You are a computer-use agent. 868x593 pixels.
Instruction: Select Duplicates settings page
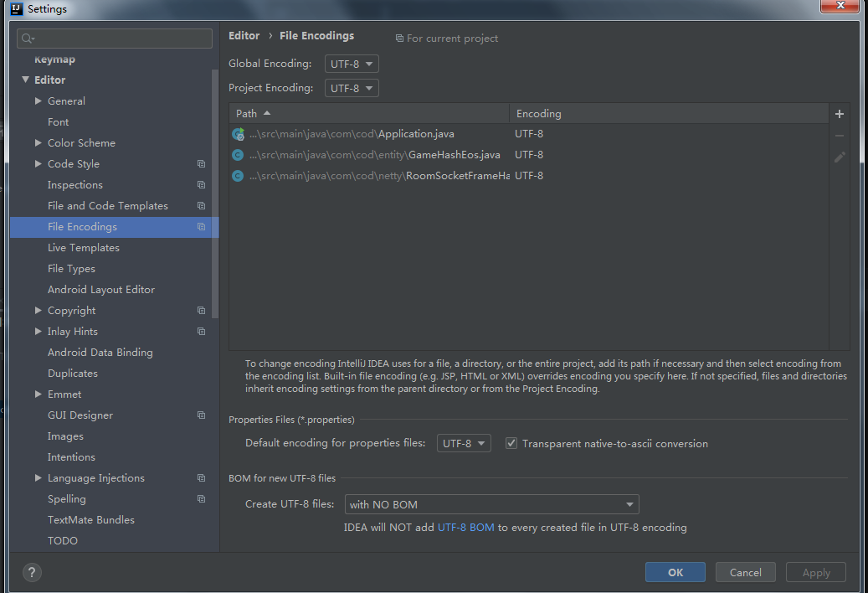(x=73, y=374)
